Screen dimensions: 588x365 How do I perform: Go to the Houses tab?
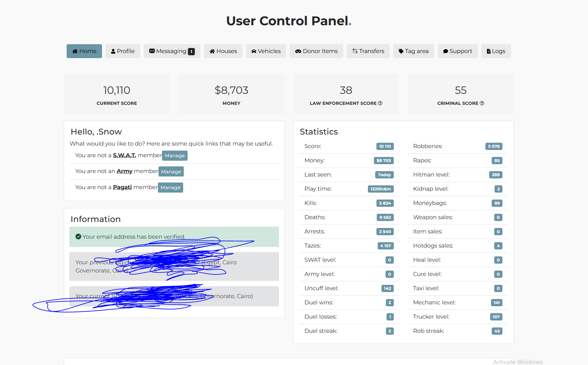pos(223,51)
